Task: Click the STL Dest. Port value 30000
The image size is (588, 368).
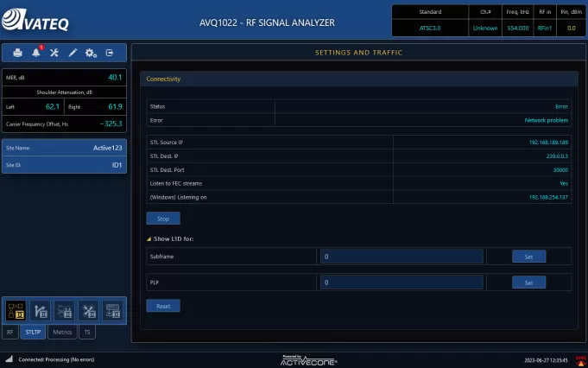Action: coord(560,170)
